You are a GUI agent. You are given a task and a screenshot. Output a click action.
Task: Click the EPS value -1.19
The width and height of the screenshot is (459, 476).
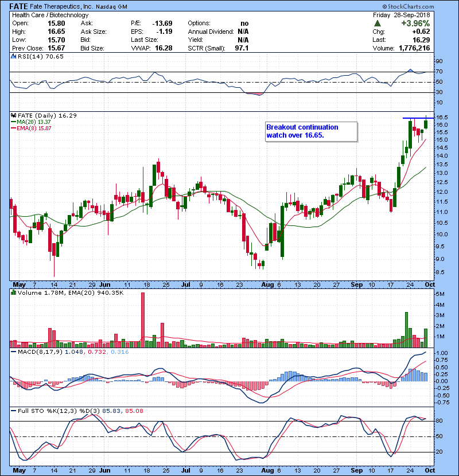pyautogui.click(x=164, y=32)
